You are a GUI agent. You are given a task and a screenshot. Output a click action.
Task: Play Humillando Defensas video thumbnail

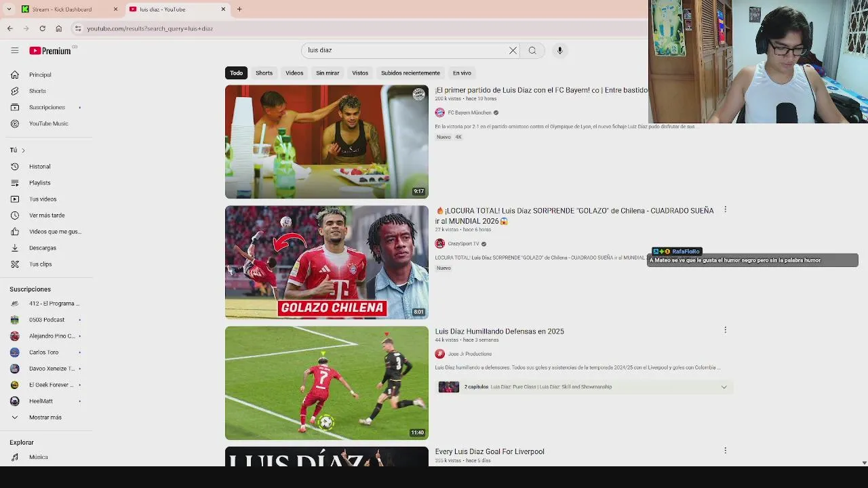point(327,383)
